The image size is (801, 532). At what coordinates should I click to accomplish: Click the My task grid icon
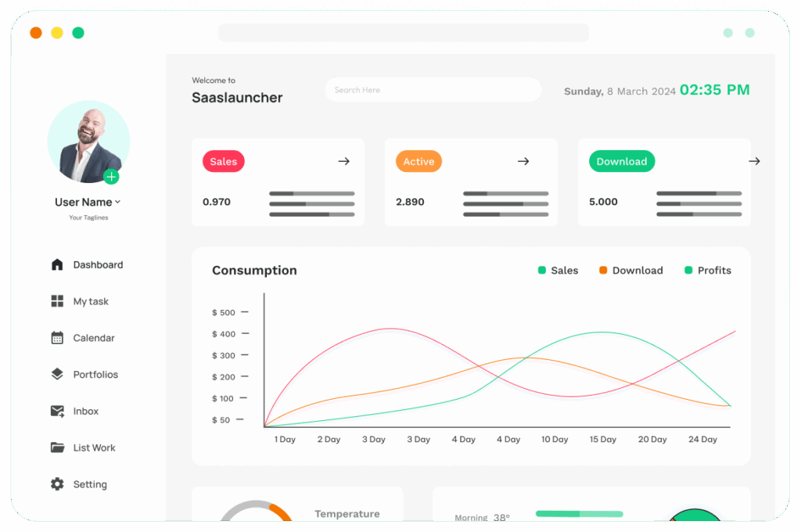(x=57, y=301)
